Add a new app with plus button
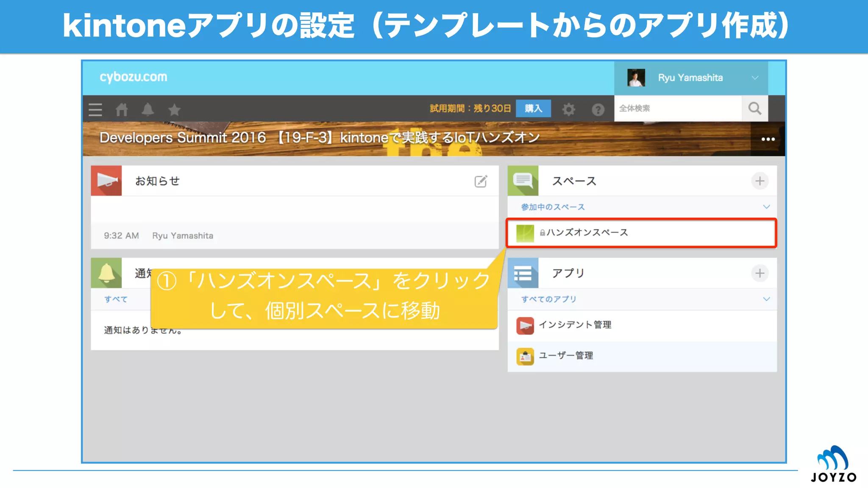This screenshot has height=488, width=868. point(760,273)
